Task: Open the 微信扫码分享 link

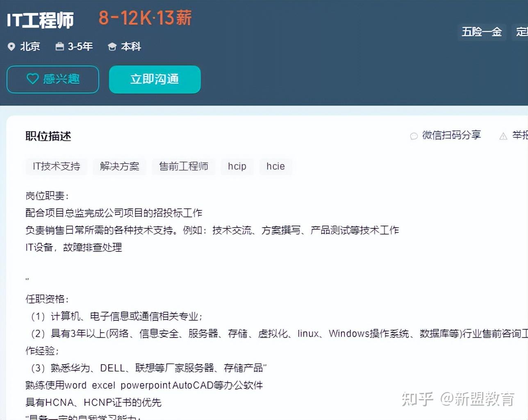Action: 451,136
